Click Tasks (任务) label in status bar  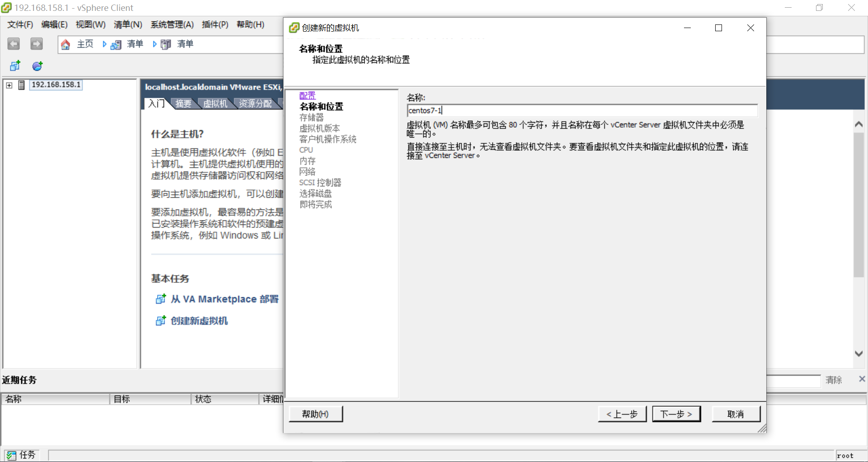(x=27, y=455)
